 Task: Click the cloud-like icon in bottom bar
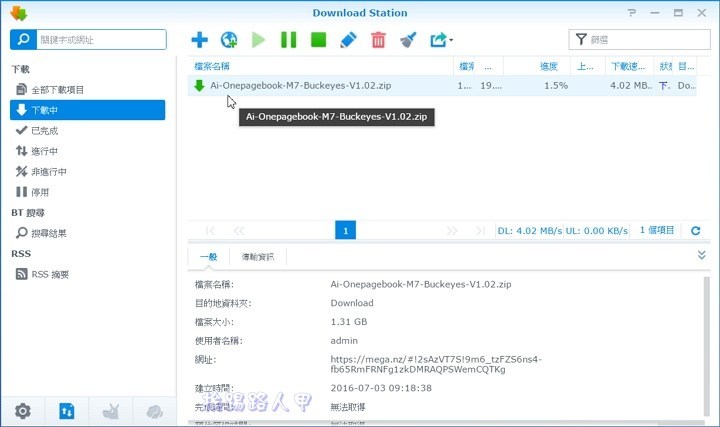pos(155,411)
